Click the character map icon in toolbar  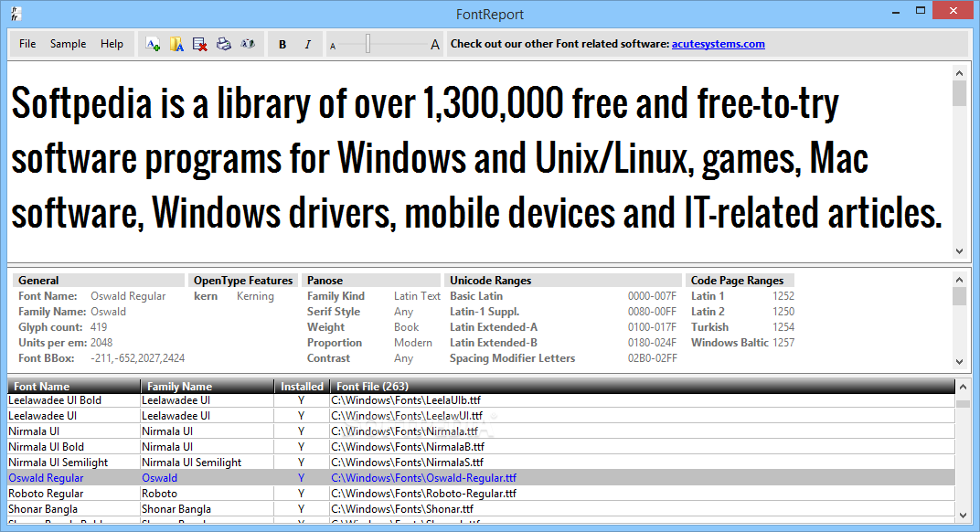click(248, 44)
